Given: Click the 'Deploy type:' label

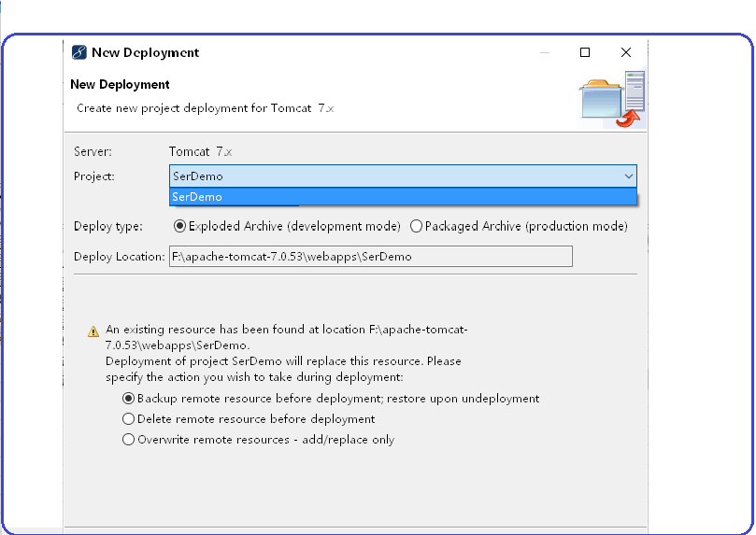Looking at the screenshot, I should point(108,226).
